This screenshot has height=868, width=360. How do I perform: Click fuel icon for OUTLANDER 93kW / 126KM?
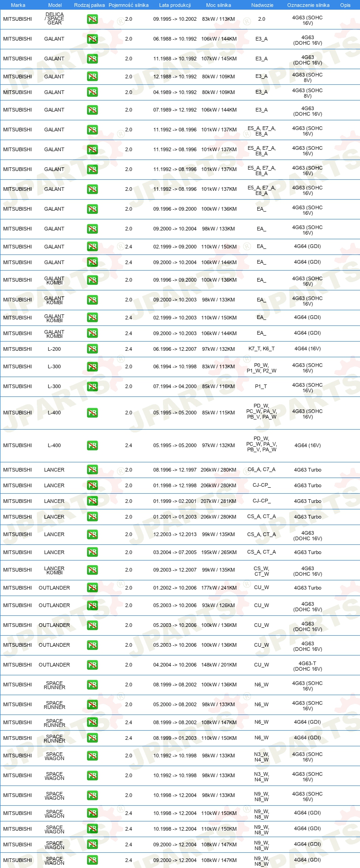point(93,606)
